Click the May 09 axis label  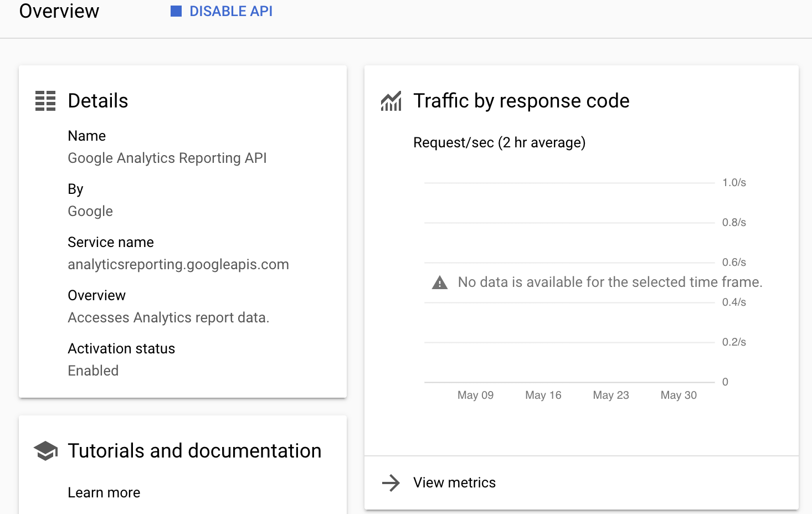click(475, 395)
